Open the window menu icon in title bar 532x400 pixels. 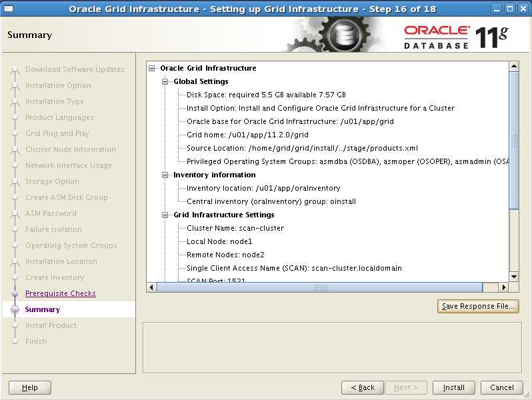8,9
